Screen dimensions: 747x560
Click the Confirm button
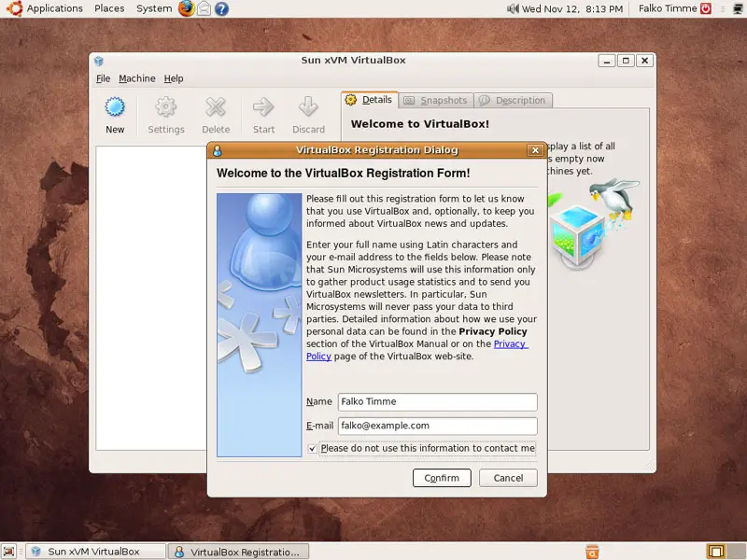tap(442, 478)
